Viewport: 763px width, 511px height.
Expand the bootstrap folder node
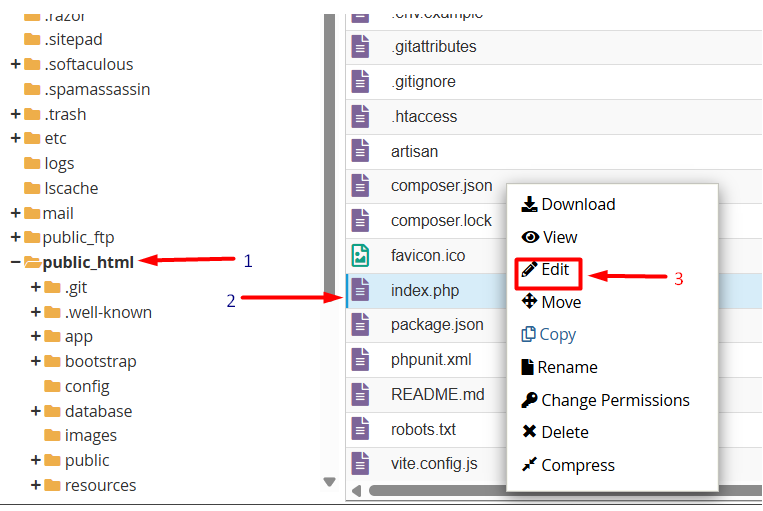point(36,361)
